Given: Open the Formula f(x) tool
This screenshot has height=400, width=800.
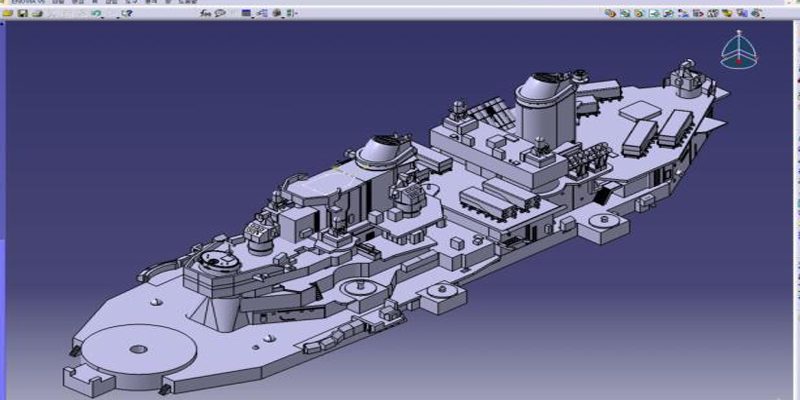Looking at the screenshot, I should 205,14.
